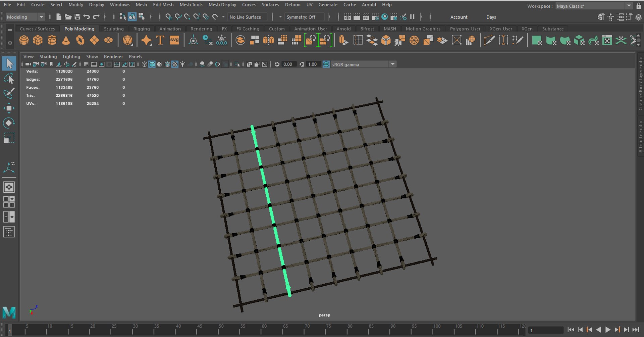Activate the Lasso Select tool
Screen dimensions: 644x337
pos(9,79)
